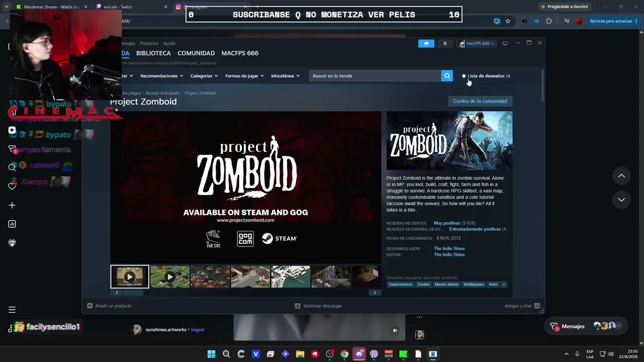This screenshot has width=644, height=362.
Task: Click the Steam logo in trailer
Action: 279,238
